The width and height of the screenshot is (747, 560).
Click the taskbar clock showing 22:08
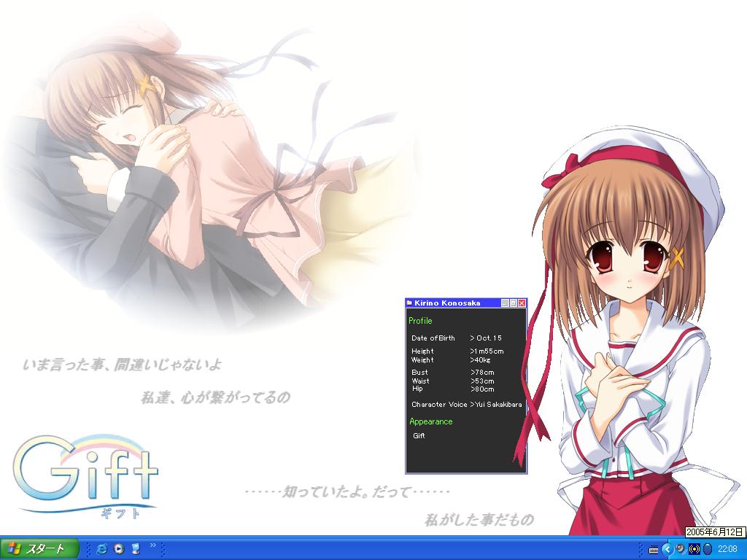click(727, 550)
